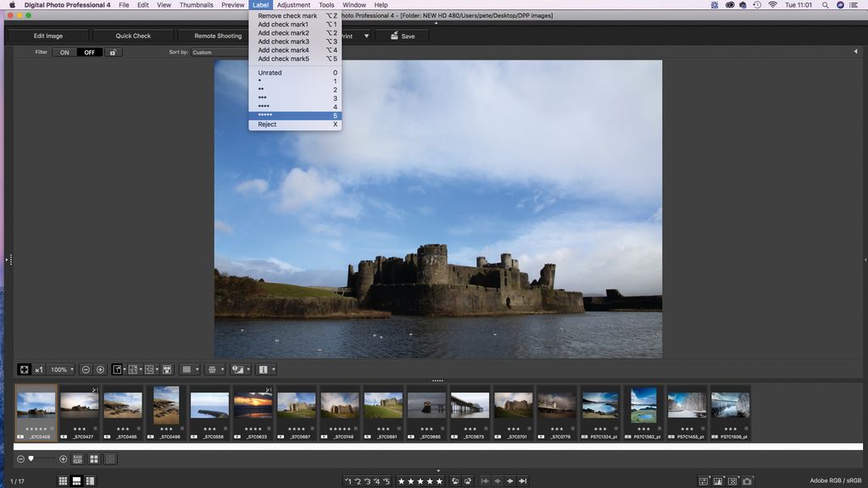
Task: Open the Sort by Custom dropdown
Action: 216,52
